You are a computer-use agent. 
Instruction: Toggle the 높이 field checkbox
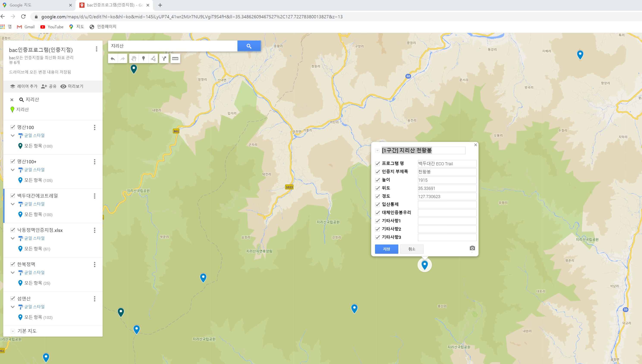coord(377,180)
